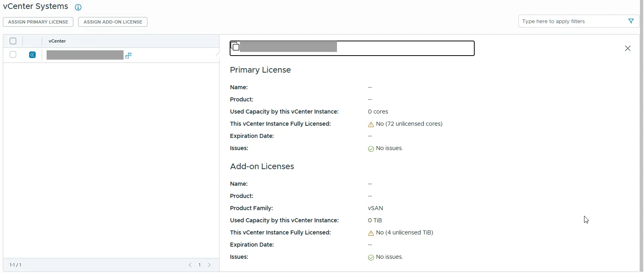Toggle the select-all checkbox in table header
This screenshot has width=644, height=273.
coord(13,41)
